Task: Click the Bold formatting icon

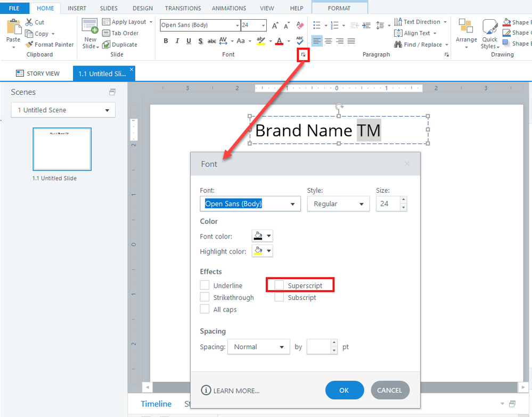Action: 166,41
